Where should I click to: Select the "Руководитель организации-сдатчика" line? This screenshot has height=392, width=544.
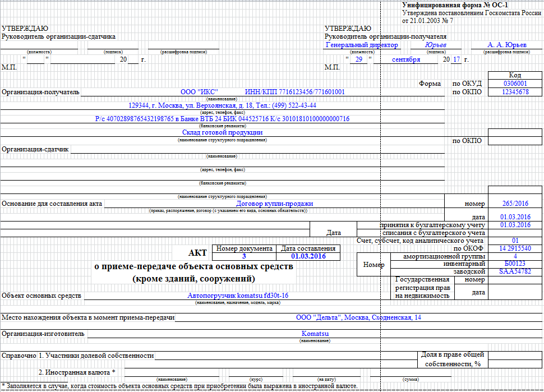click(x=59, y=37)
